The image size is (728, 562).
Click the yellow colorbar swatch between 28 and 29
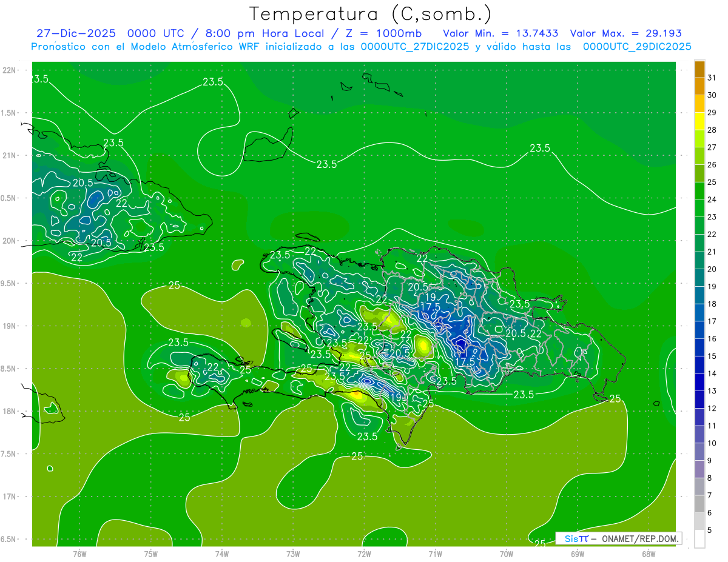[699, 121]
